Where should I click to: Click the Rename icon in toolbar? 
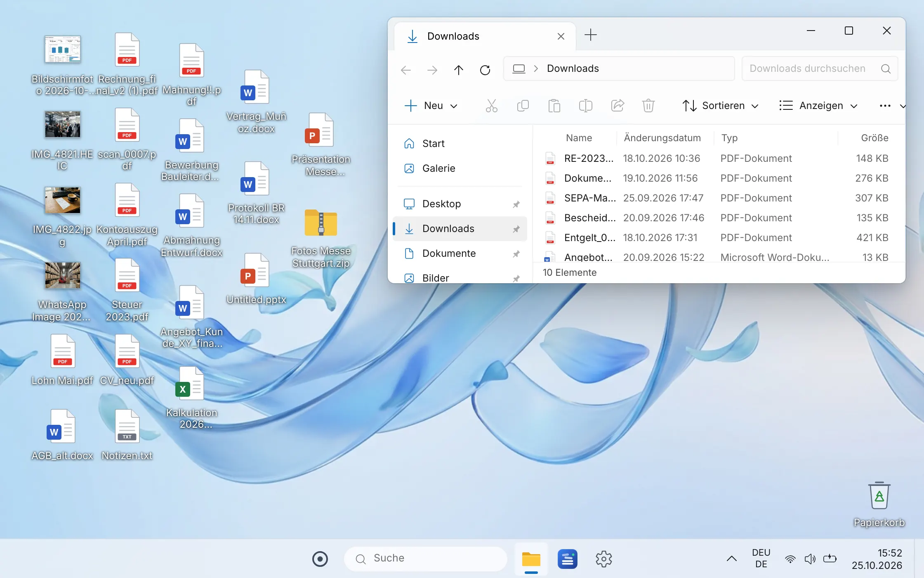(x=585, y=106)
